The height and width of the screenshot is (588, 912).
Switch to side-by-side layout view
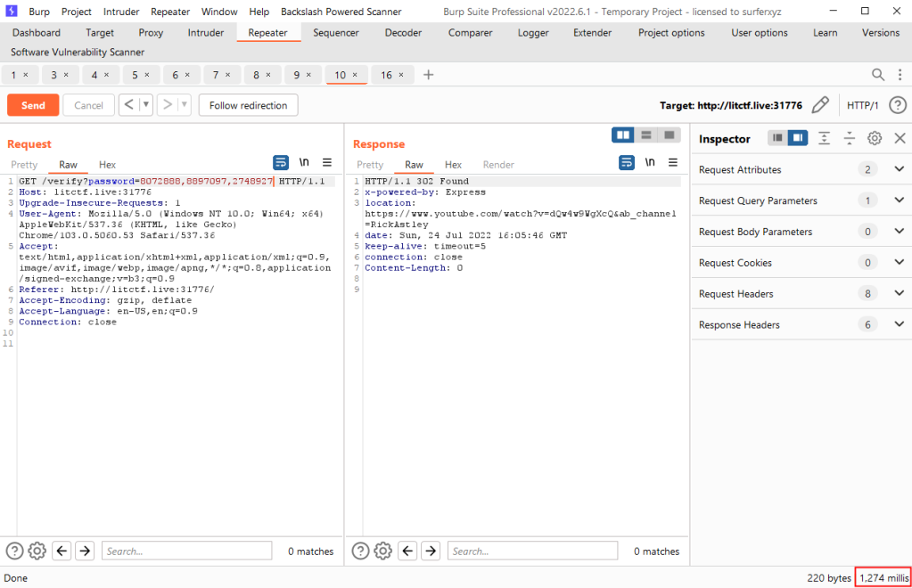pyautogui.click(x=622, y=135)
